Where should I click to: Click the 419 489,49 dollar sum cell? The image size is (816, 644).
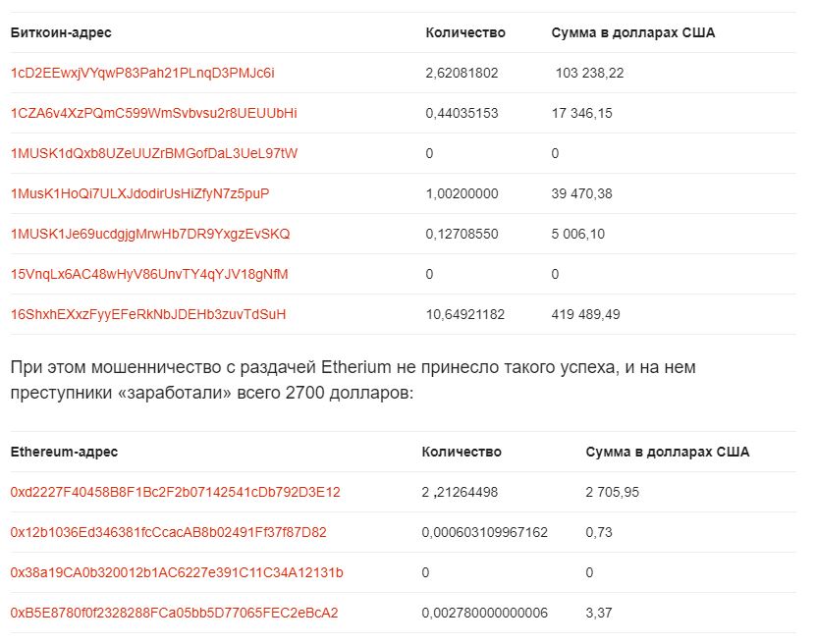click(585, 314)
